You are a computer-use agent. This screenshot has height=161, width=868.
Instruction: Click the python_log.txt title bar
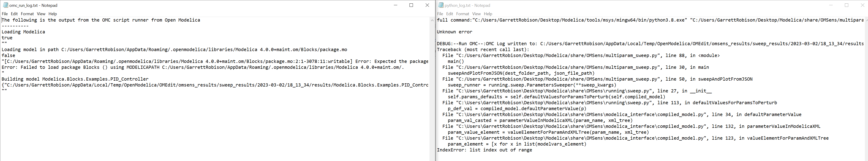(640, 5)
